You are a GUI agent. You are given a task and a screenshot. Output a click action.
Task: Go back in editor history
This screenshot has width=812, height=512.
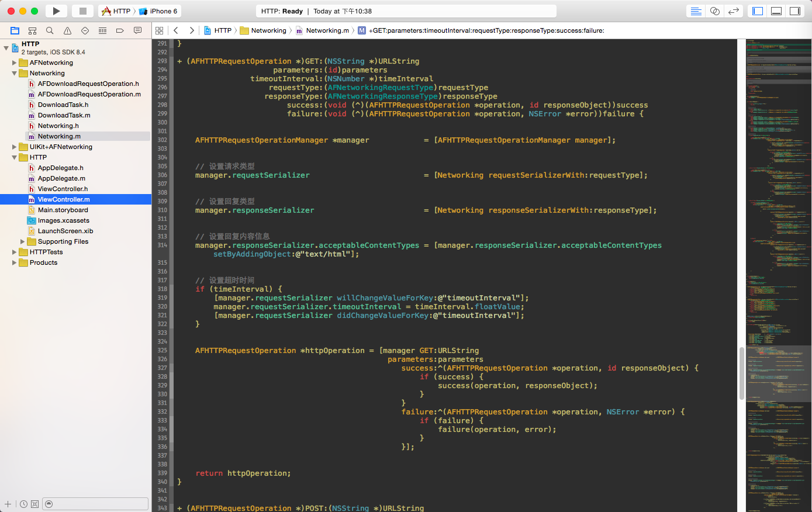175,30
